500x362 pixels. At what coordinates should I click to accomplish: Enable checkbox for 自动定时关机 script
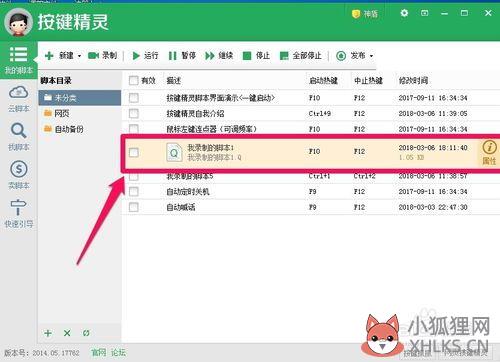click(x=134, y=191)
